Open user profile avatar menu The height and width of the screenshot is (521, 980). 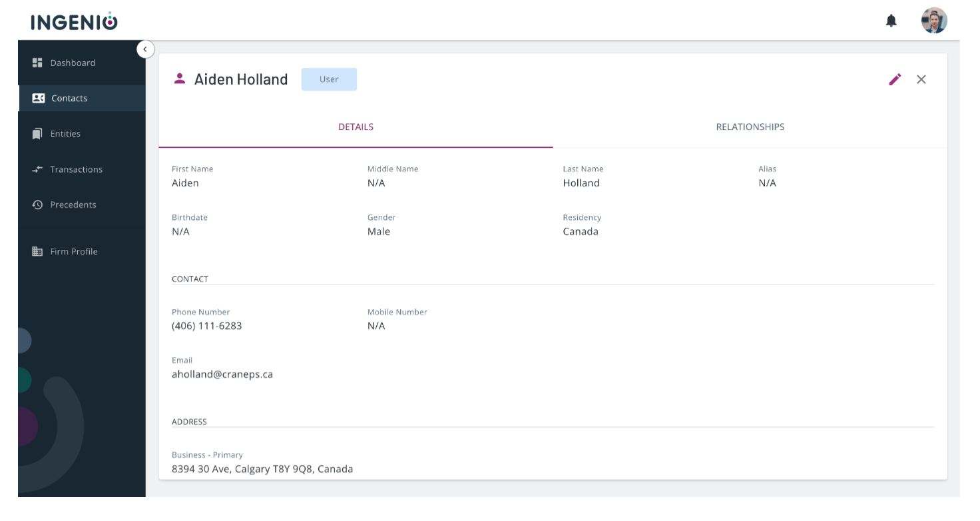pyautogui.click(x=934, y=21)
